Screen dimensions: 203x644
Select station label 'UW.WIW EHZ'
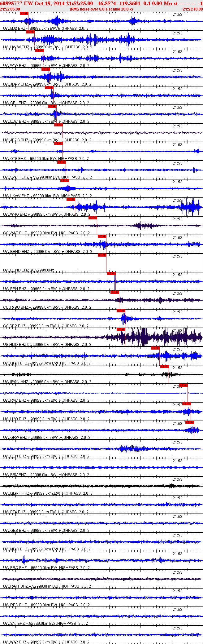15,66
